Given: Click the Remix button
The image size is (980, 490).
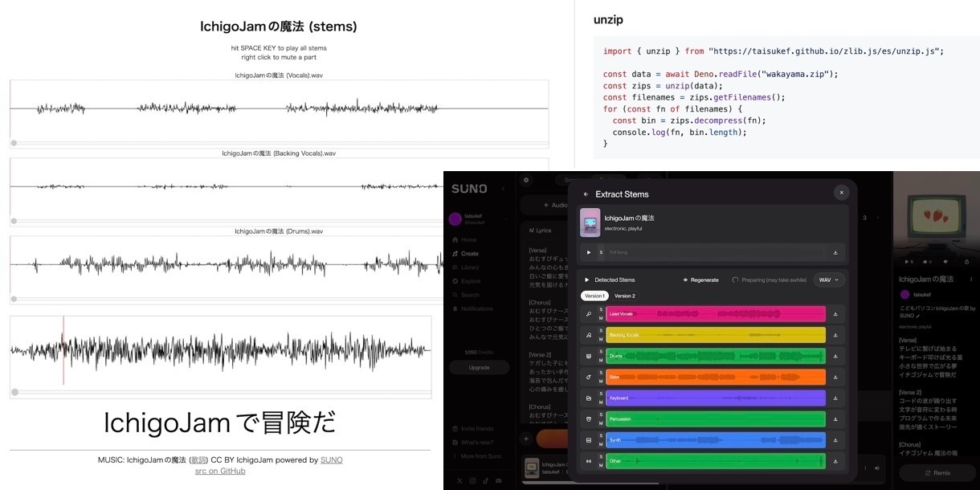Looking at the screenshot, I should point(937,473).
